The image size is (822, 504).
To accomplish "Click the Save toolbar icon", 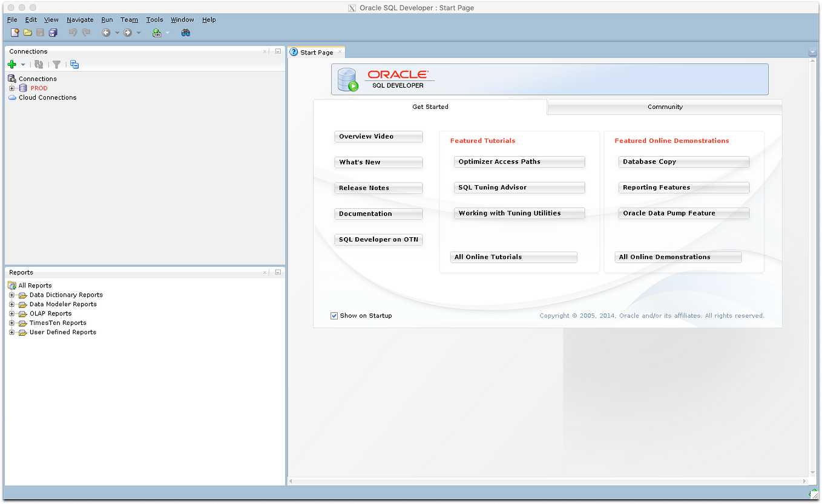I will pyautogui.click(x=40, y=33).
